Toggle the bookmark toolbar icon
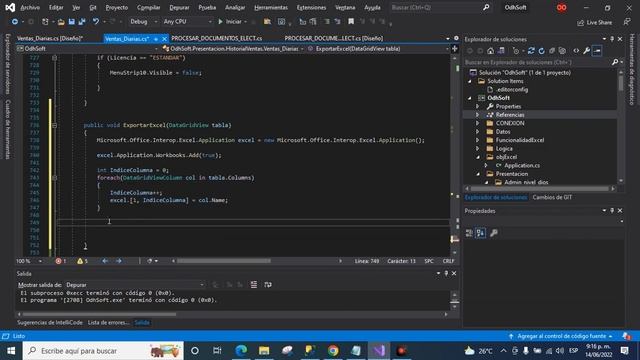The width and height of the screenshot is (640, 360). point(351,22)
